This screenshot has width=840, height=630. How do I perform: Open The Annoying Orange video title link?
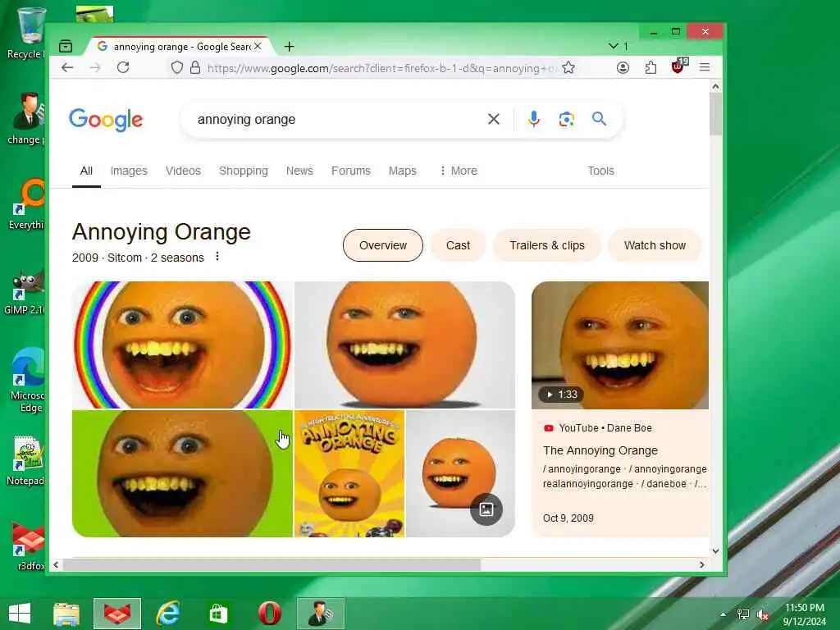600,450
